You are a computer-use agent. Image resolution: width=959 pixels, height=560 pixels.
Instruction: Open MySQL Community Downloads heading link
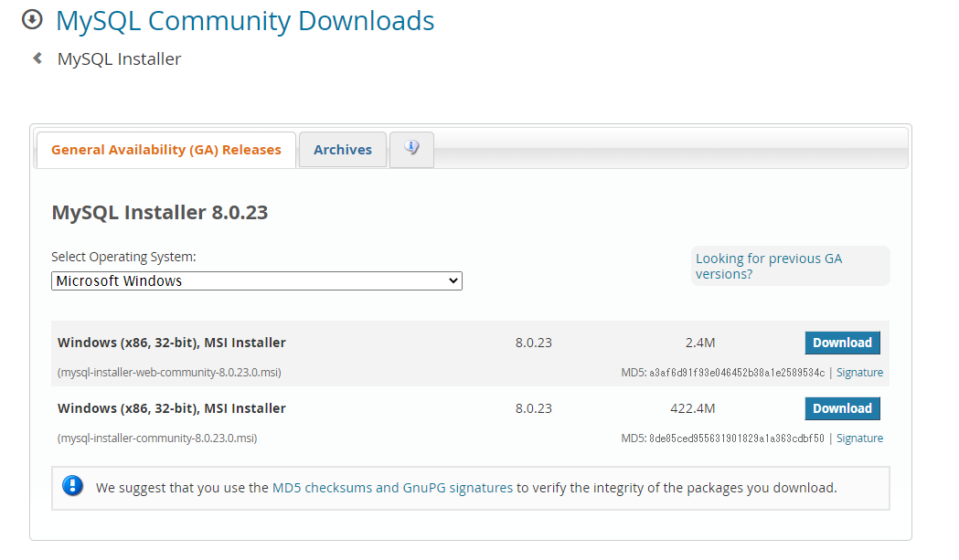pyautogui.click(x=245, y=21)
